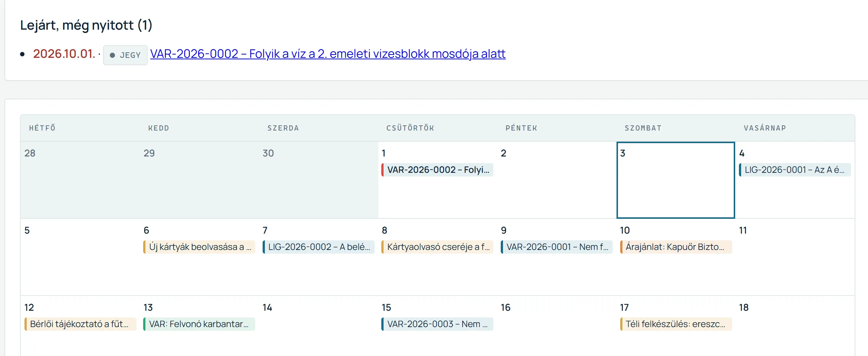Select day 14 in the calendar
The image size is (868, 356).
318,326
